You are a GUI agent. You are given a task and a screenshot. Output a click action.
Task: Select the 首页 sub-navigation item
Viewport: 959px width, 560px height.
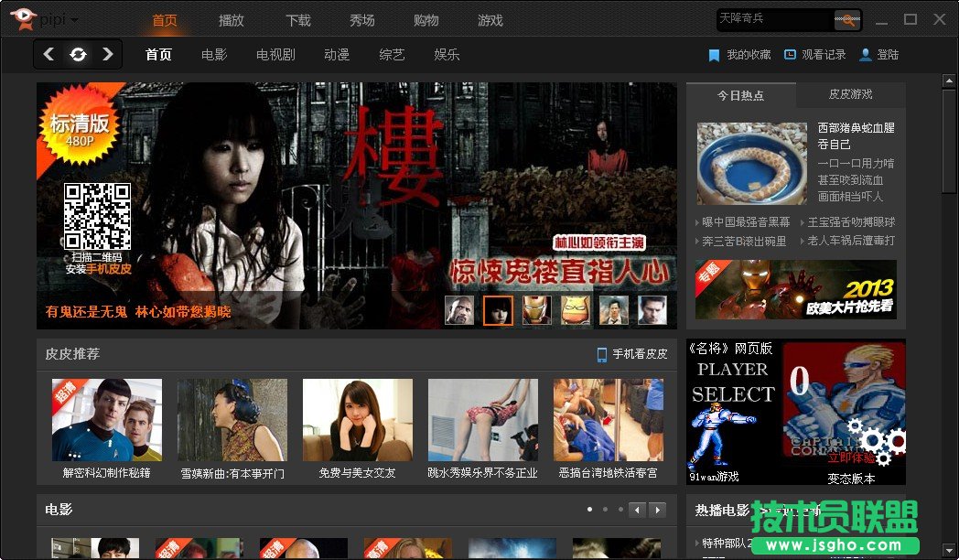(159, 54)
